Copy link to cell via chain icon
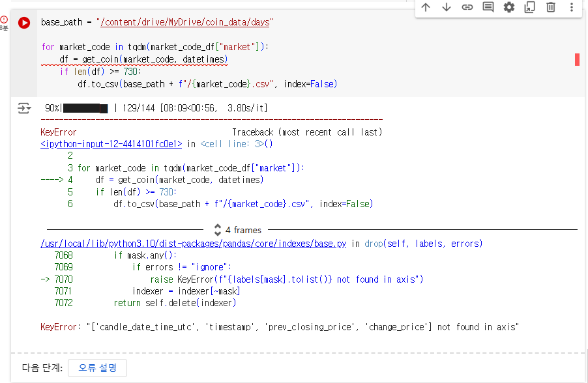This screenshot has height=383, width=588. click(467, 7)
